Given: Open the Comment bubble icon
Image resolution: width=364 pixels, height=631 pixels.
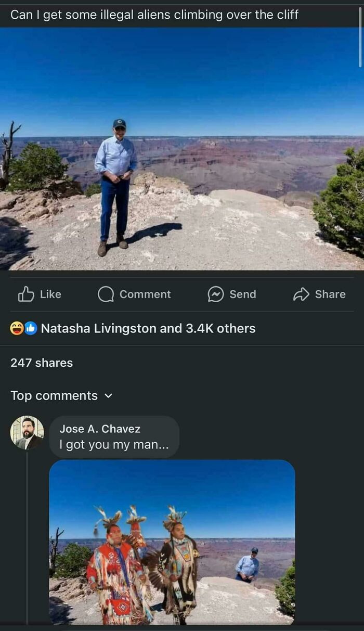Looking at the screenshot, I should pyautogui.click(x=106, y=294).
